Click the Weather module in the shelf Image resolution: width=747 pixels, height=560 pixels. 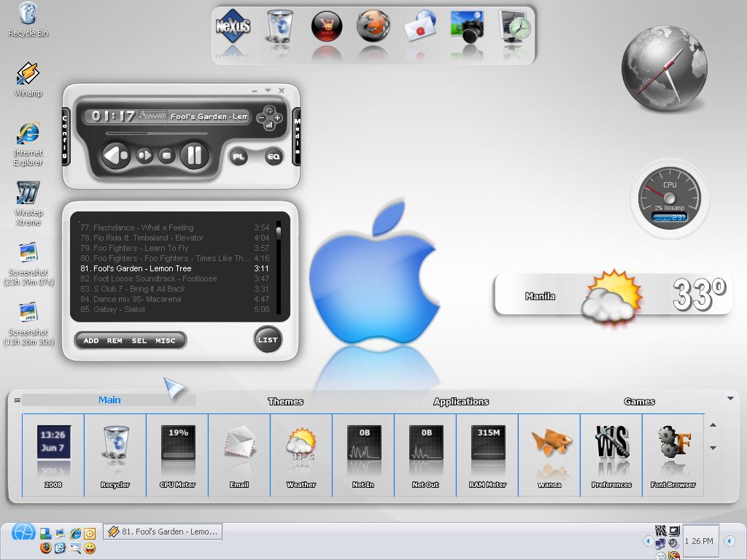click(301, 456)
